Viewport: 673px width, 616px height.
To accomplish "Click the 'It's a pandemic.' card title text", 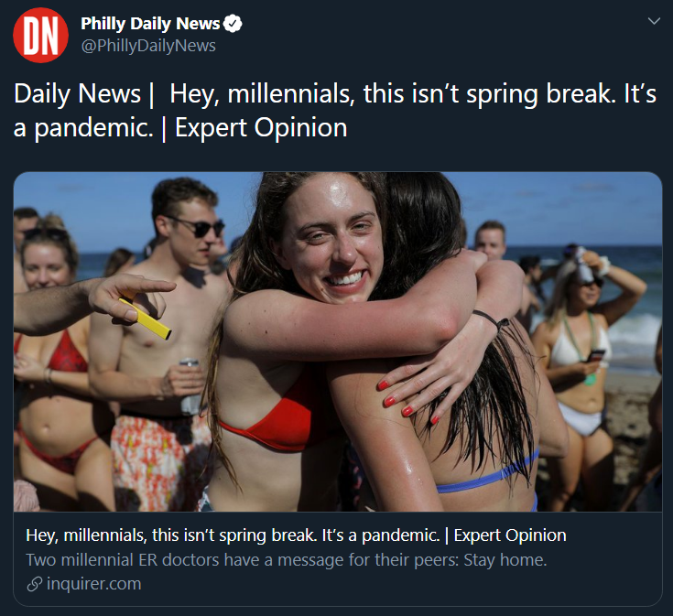I will pyautogui.click(x=381, y=535).
